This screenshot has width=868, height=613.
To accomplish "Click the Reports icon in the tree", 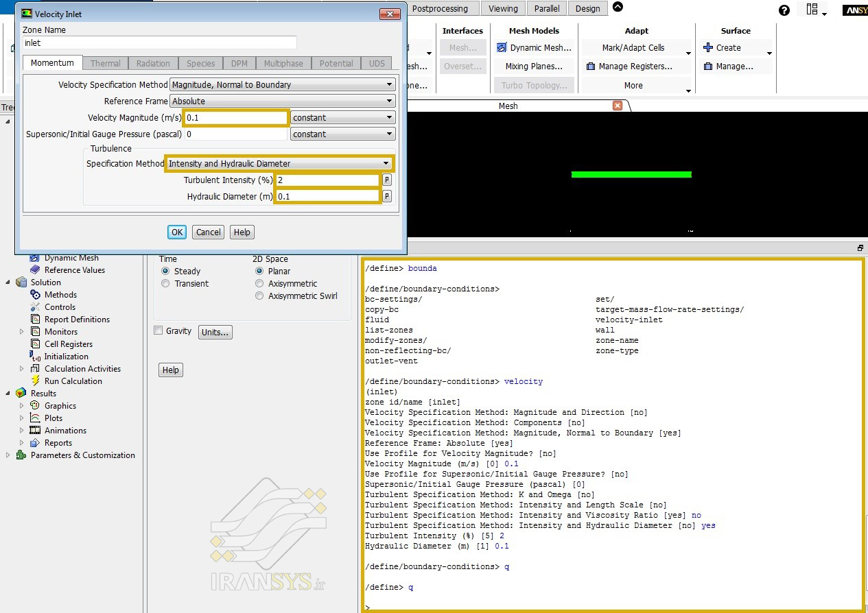I will point(35,443).
